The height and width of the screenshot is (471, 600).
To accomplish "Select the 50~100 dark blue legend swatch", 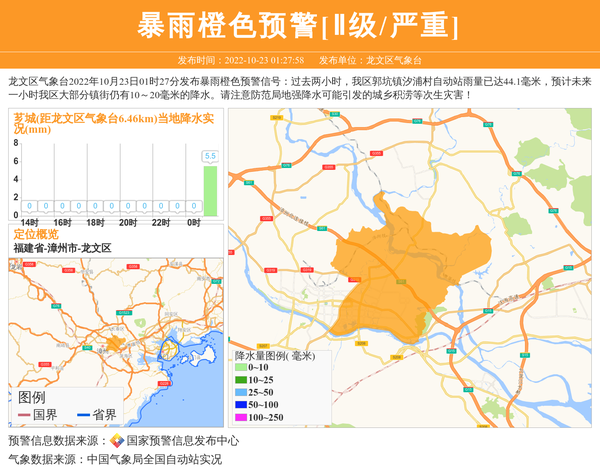I will click(240, 404).
